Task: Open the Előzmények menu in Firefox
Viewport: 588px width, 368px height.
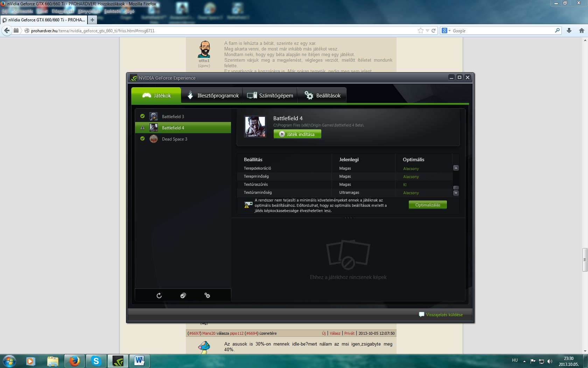Action: 63,11
